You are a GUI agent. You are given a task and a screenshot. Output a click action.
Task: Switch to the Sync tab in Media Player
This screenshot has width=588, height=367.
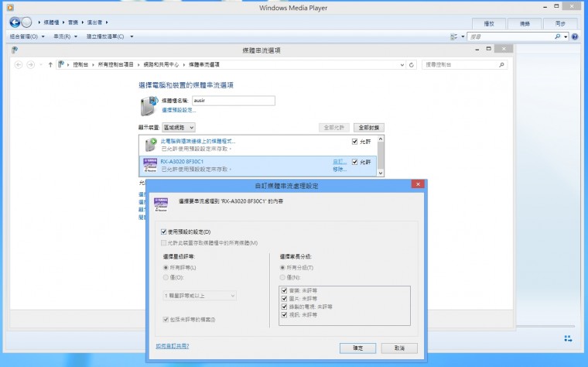pos(560,24)
